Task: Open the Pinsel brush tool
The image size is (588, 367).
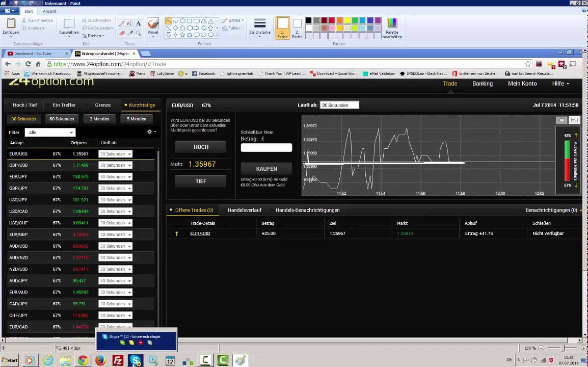Action: point(153,27)
